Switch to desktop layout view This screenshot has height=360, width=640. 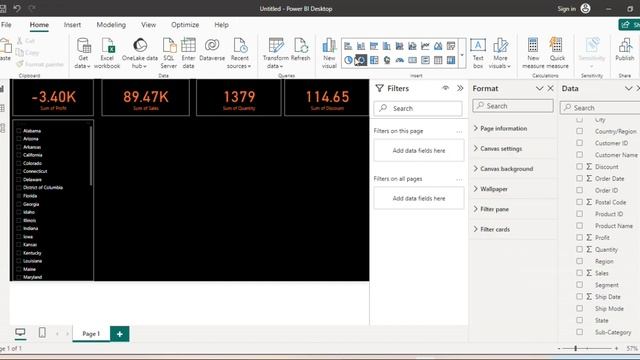click(20, 333)
